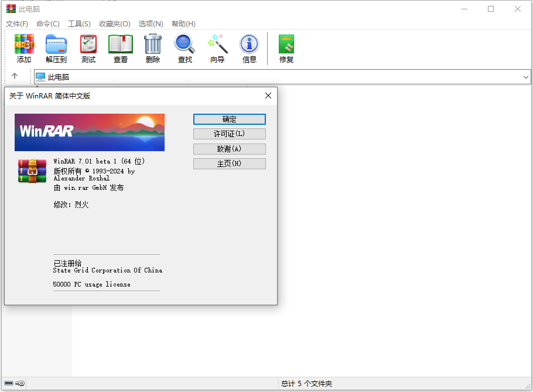Click the 删除 (Delete) trash icon

pyautogui.click(x=153, y=48)
